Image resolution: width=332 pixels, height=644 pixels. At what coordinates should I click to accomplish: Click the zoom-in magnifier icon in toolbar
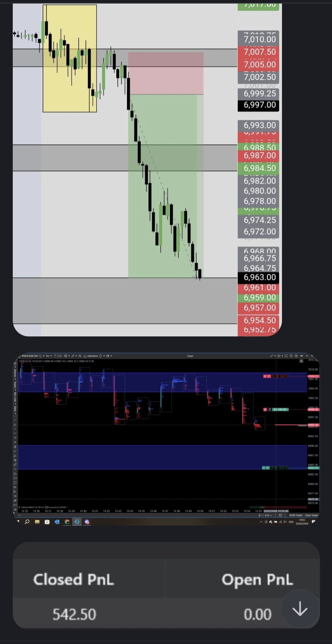[80, 356]
